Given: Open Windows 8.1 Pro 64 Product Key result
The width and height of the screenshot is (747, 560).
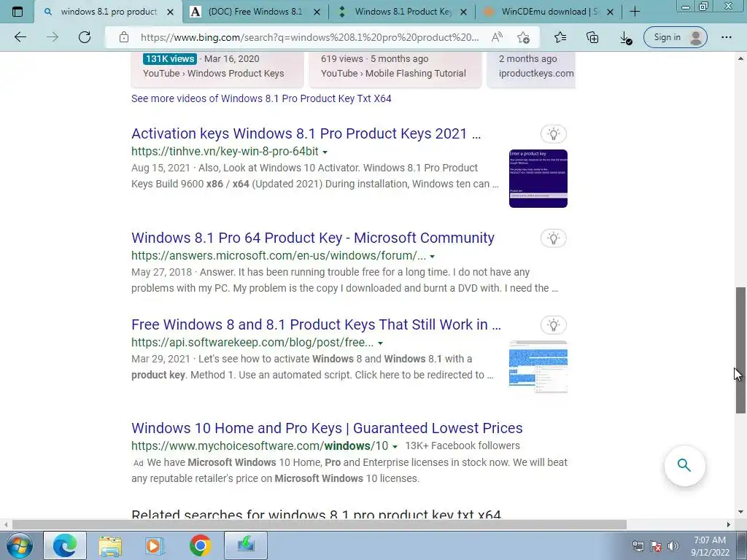Looking at the screenshot, I should click(313, 238).
